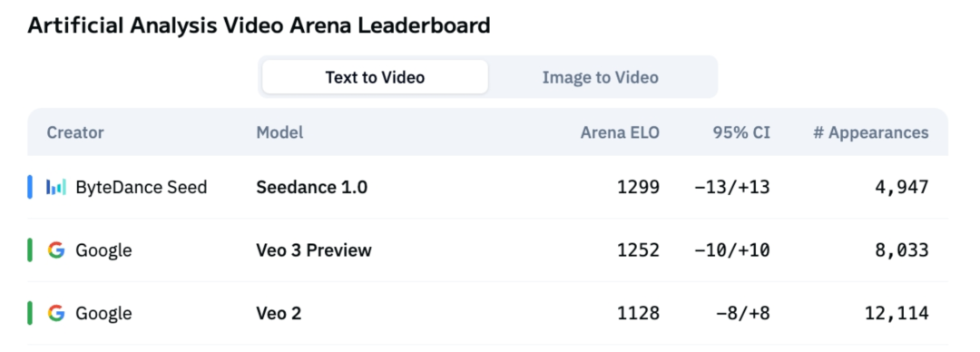980x352 pixels.
Task: Click the blue color bar beside ByteDance Seed
Action: (x=30, y=187)
